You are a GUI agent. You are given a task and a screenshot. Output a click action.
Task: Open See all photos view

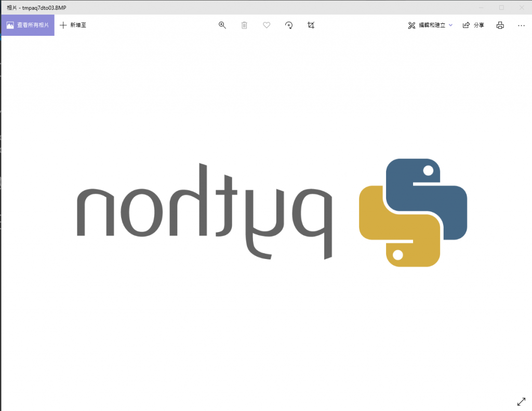click(x=28, y=25)
